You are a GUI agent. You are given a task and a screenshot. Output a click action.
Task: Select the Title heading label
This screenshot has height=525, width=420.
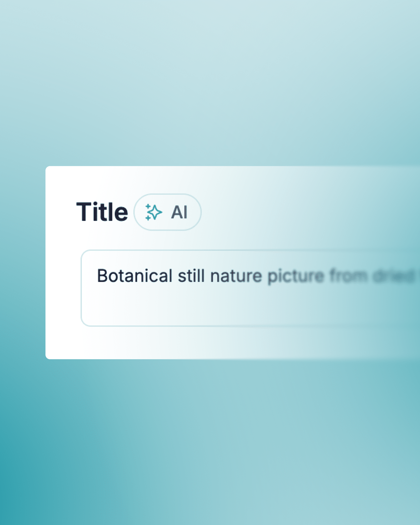click(x=102, y=212)
